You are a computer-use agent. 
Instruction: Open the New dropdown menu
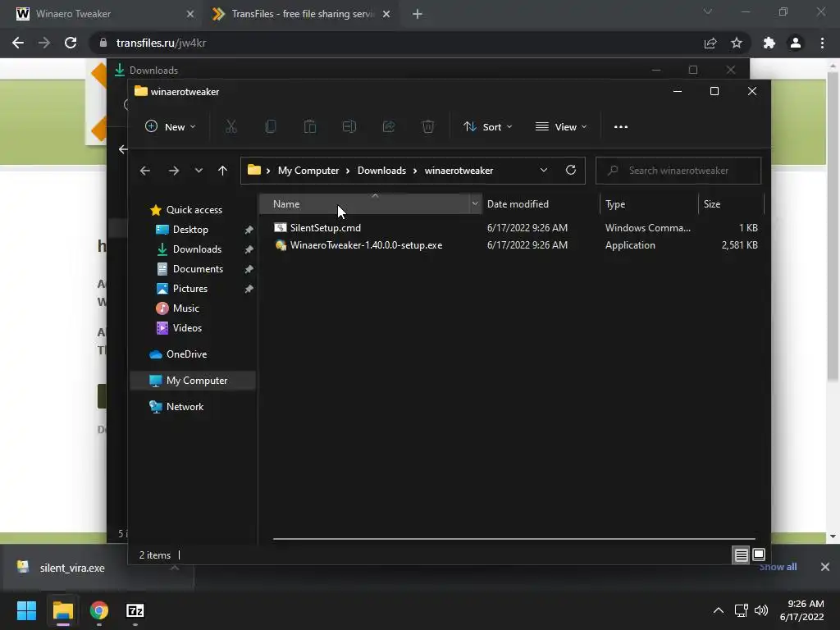pos(171,126)
